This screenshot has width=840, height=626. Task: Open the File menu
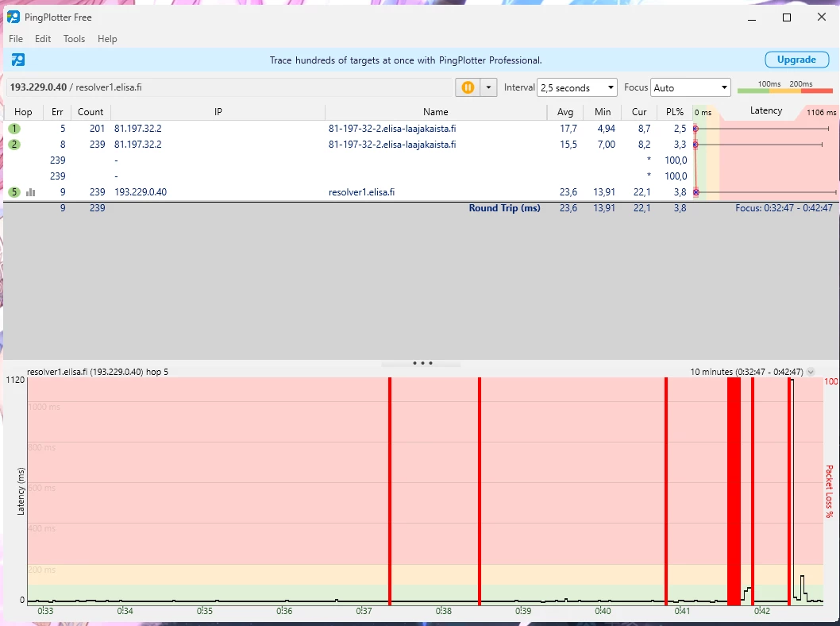pyautogui.click(x=16, y=39)
